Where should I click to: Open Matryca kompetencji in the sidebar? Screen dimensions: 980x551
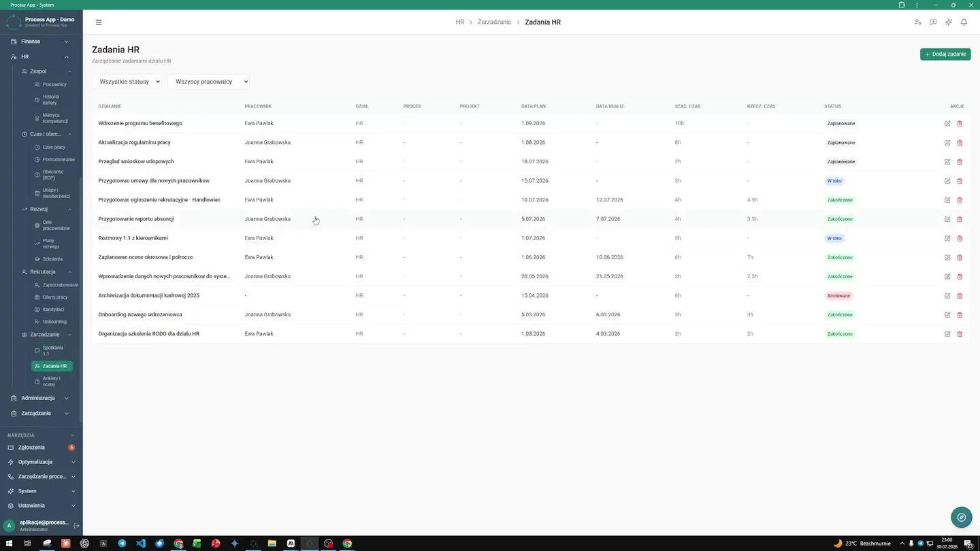(52, 118)
